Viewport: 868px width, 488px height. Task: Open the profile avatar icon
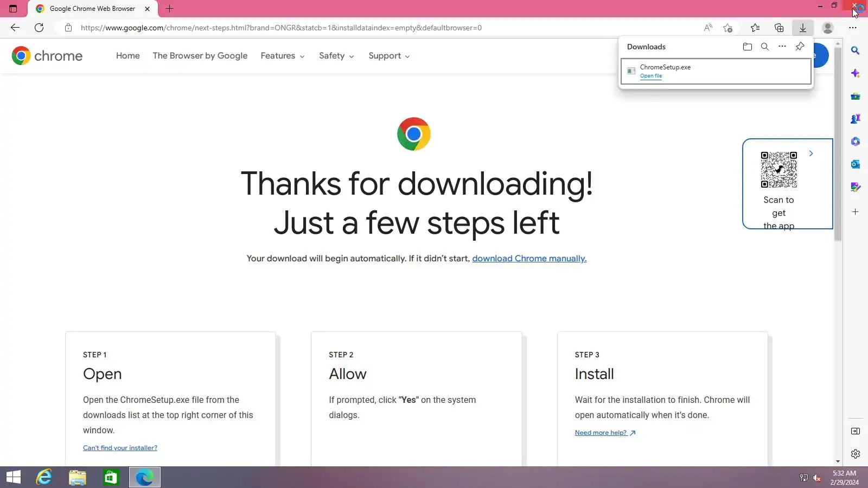(x=828, y=28)
